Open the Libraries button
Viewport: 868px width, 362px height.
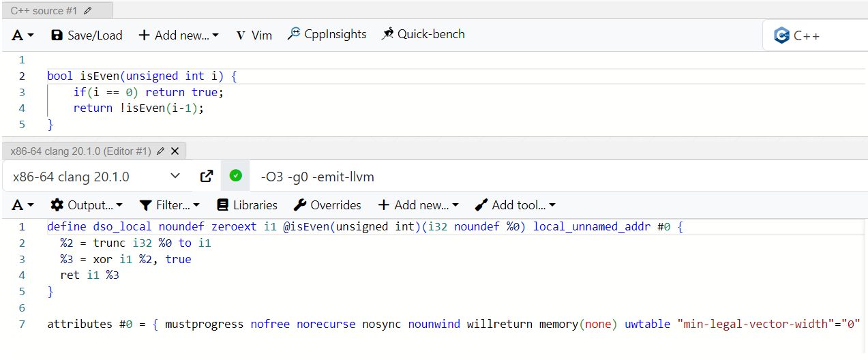click(247, 205)
